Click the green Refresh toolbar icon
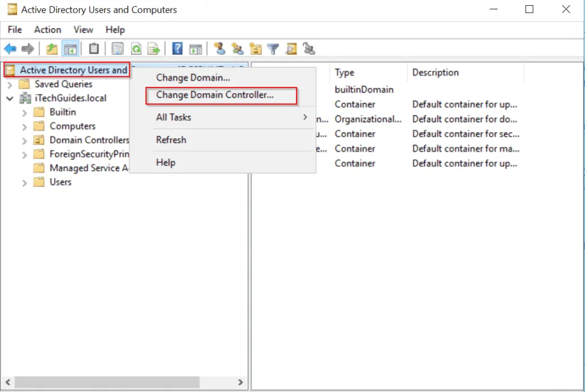Screen dimensions: 585x392 pyautogui.click(x=136, y=49)
